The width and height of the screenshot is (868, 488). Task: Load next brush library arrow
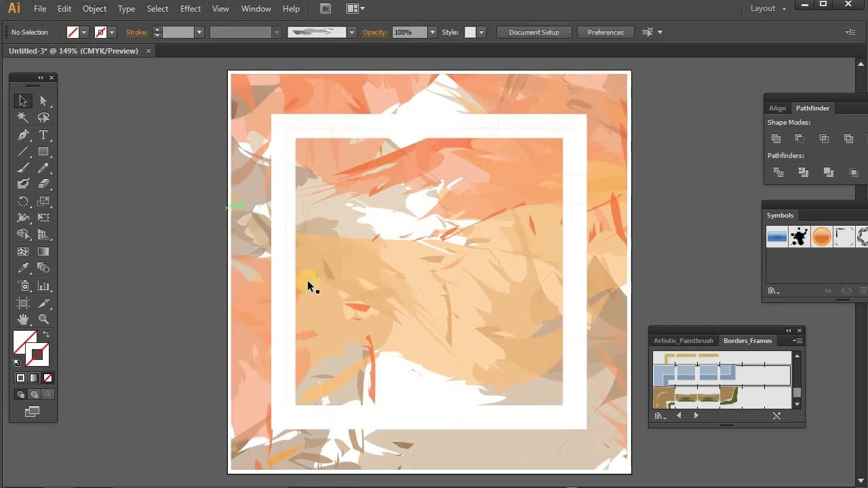pos(696,415)
